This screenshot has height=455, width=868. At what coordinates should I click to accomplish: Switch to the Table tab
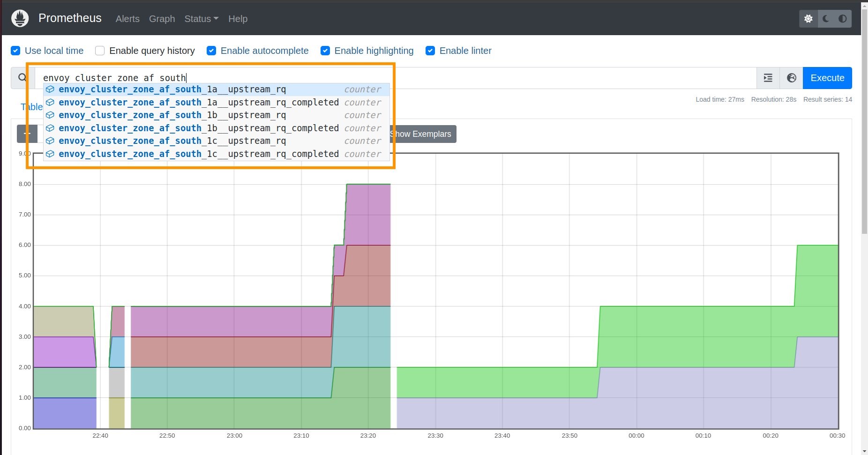click(31, 107)
